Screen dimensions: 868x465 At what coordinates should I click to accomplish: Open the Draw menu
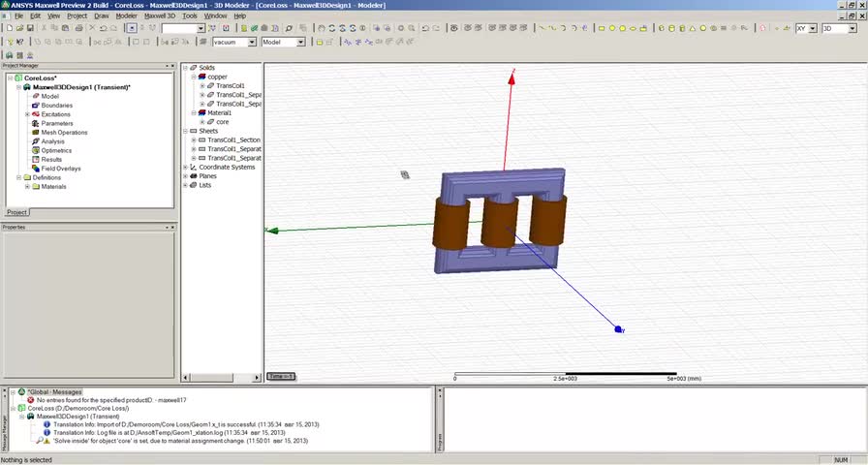pyautogui.click(x=102, y=16)
